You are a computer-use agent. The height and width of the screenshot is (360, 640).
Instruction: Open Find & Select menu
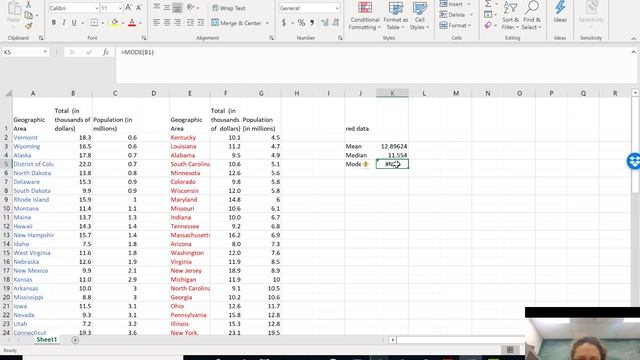(531, 16)
